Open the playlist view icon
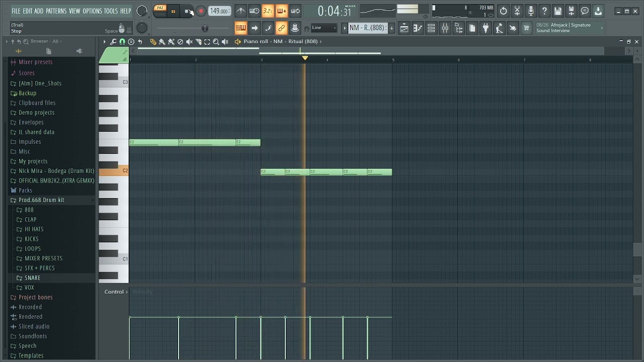Viewport: 644px width, 362px height. coord(404,28)
